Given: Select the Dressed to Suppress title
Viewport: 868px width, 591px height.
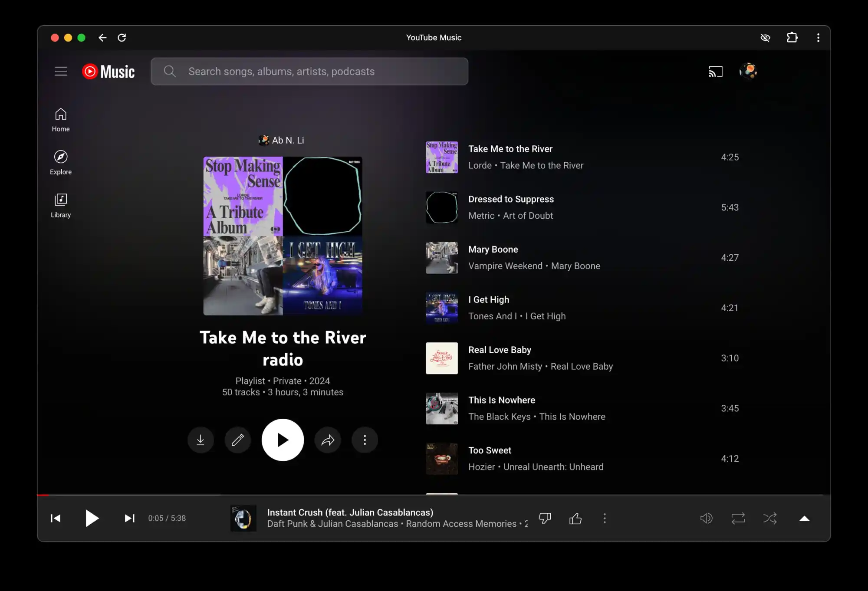Looking at the screenshot, I should click(x=511, y=199).
